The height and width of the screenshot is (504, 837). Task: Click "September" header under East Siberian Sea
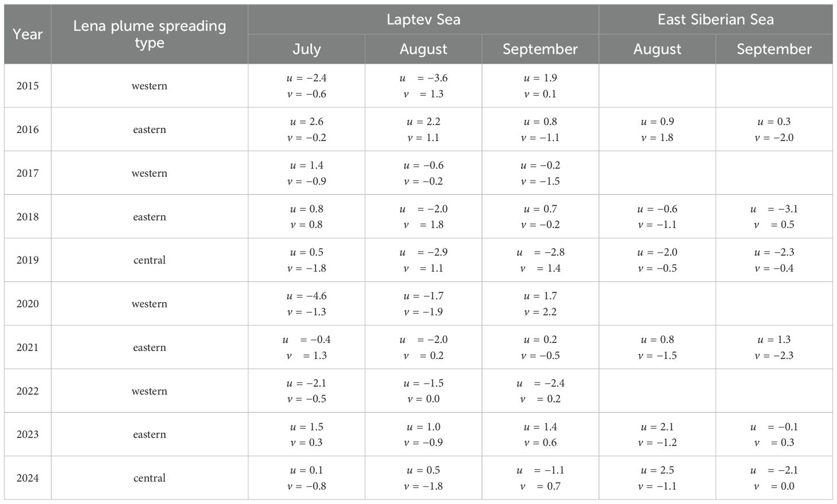pos(774,49)
